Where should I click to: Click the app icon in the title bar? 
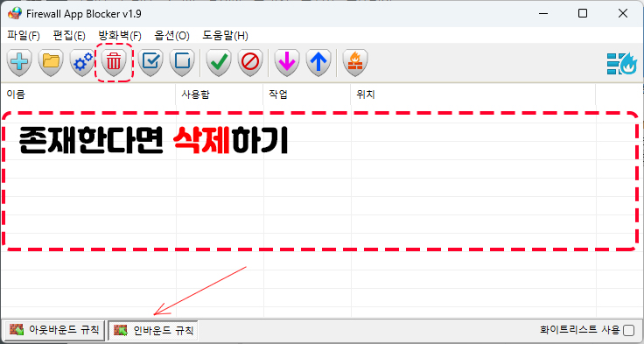pos(14,13)
